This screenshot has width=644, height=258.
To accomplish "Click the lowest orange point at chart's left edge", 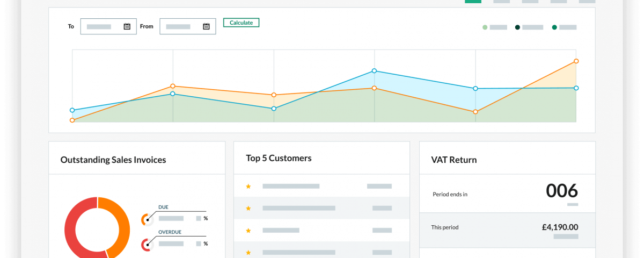I will 72,120.
